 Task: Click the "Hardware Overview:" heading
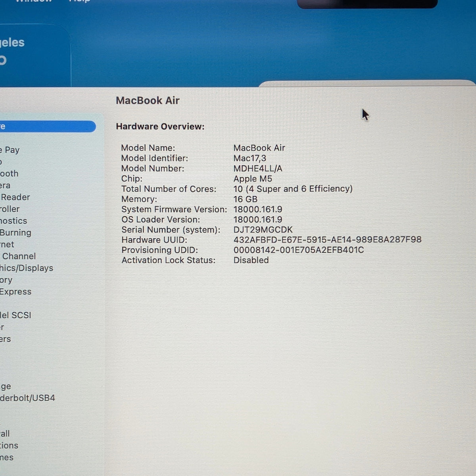[x=160, y=127]
